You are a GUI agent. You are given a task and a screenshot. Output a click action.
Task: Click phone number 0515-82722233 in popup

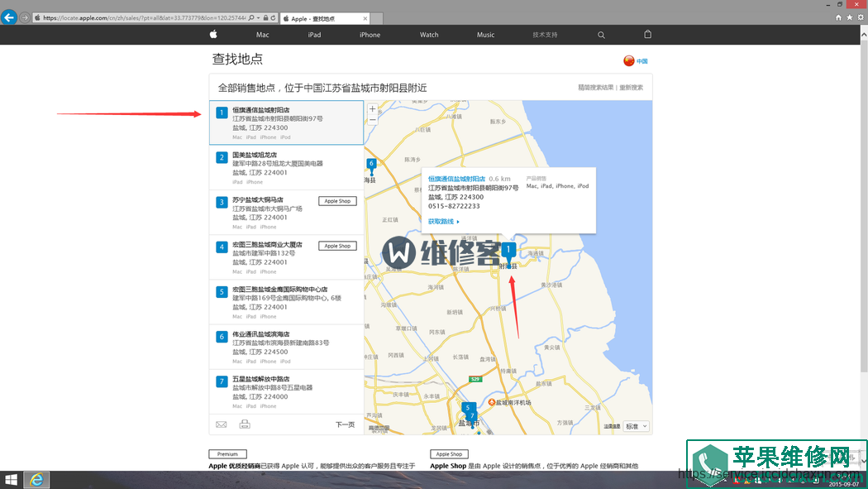(x=454, y=206)
